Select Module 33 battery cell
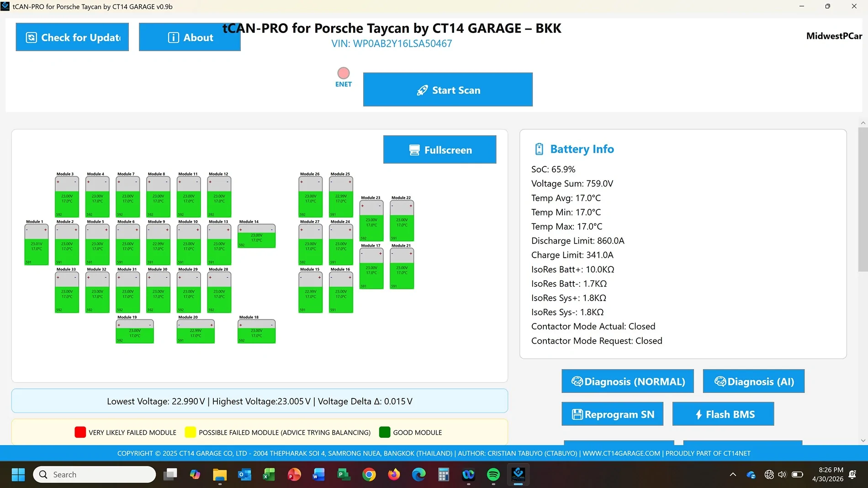This screenshot has height=488, width=868. (67, 292)
